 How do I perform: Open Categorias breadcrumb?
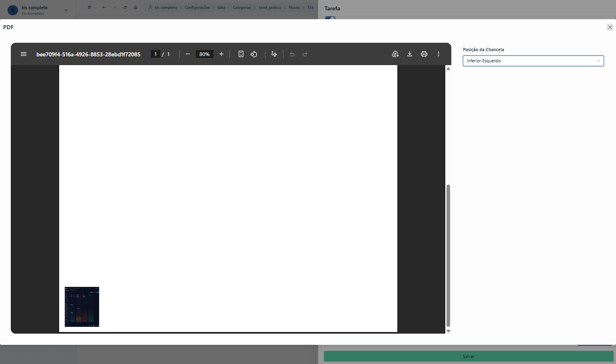tap(242, 8)
